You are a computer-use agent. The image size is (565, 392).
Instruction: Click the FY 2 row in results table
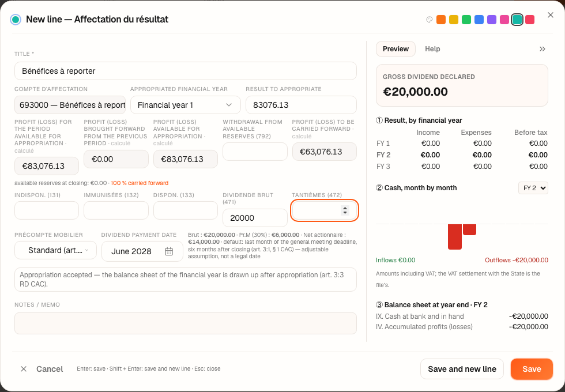[462, 155]
